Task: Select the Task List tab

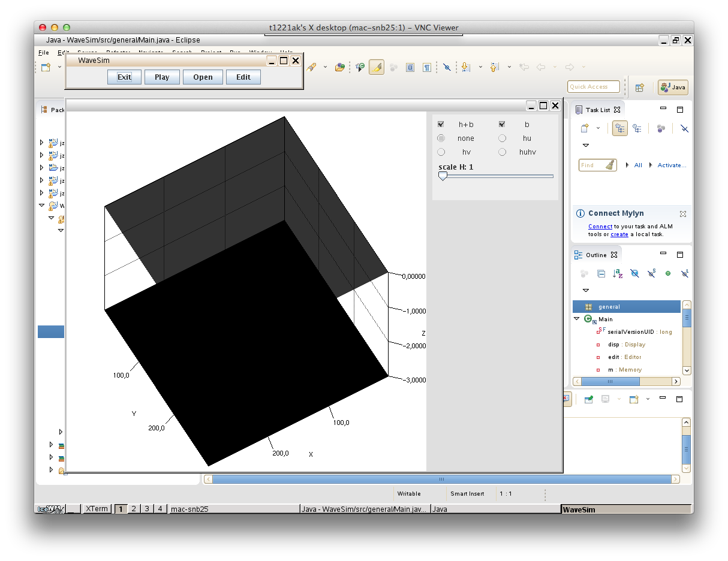Action: pyautogui.click(x=598, y=110)
